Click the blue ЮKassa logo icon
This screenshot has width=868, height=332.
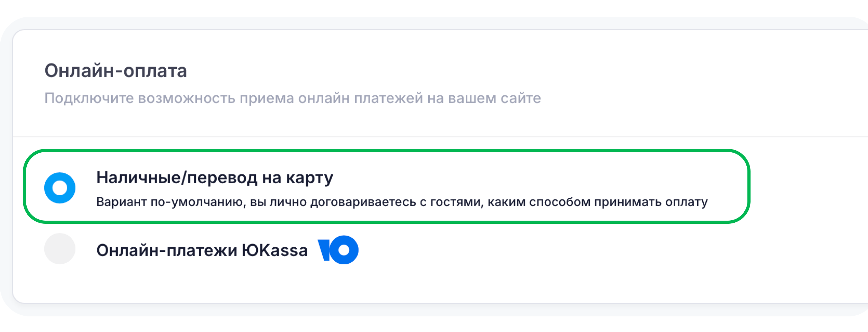(338, 250)
